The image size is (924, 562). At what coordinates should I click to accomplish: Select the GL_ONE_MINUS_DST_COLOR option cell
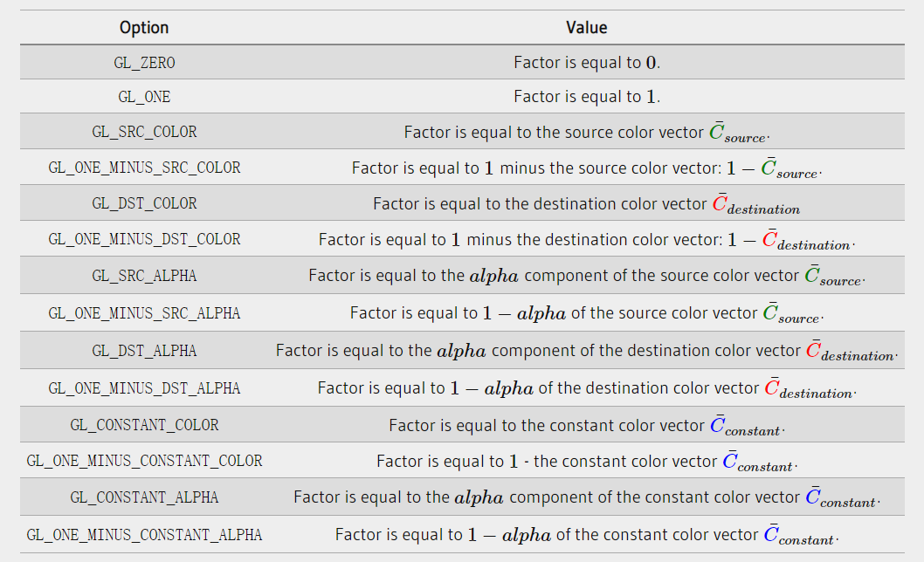click(144, 239)
